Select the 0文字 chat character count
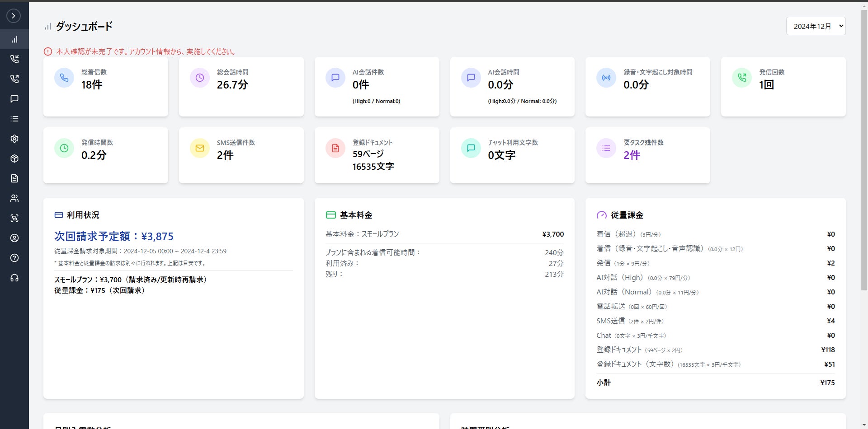868x429 pixels. [x=501, y=155]
